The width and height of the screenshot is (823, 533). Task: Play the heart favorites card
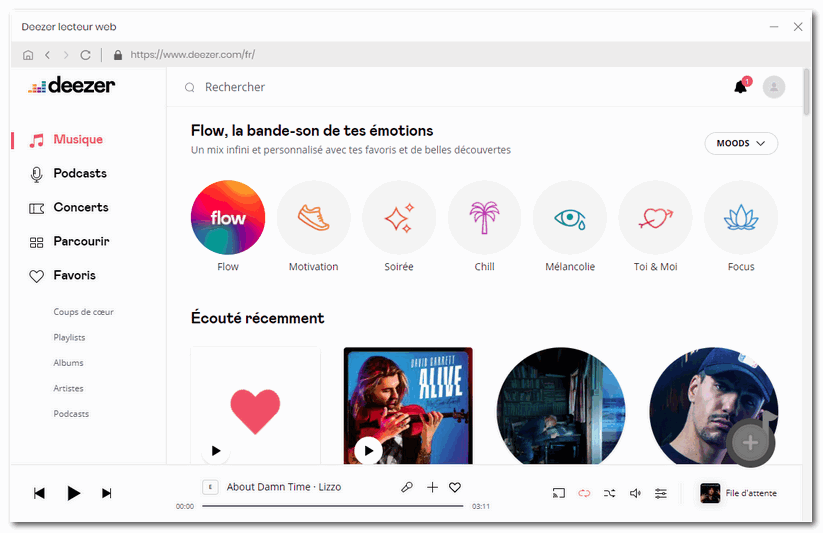pos(216,451)
